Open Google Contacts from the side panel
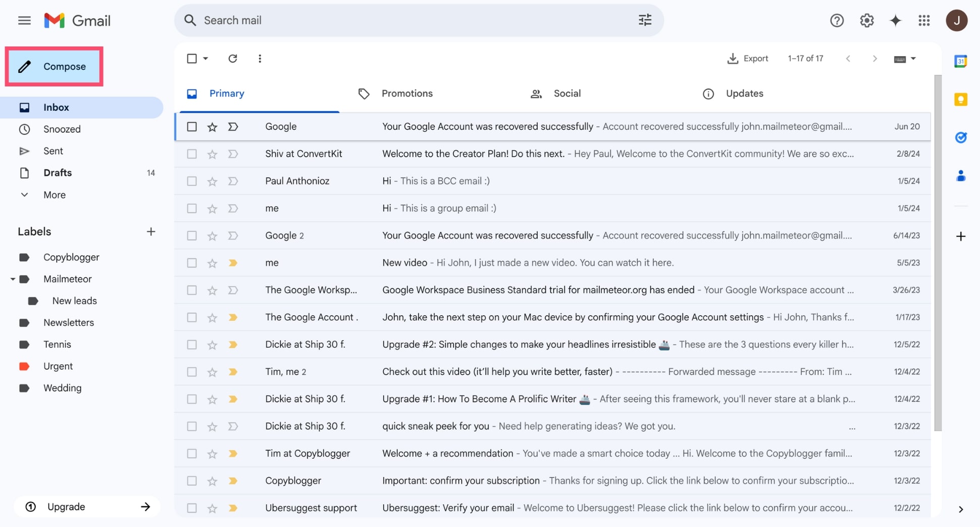The image size is (980, 527). (x=961, y=175)
